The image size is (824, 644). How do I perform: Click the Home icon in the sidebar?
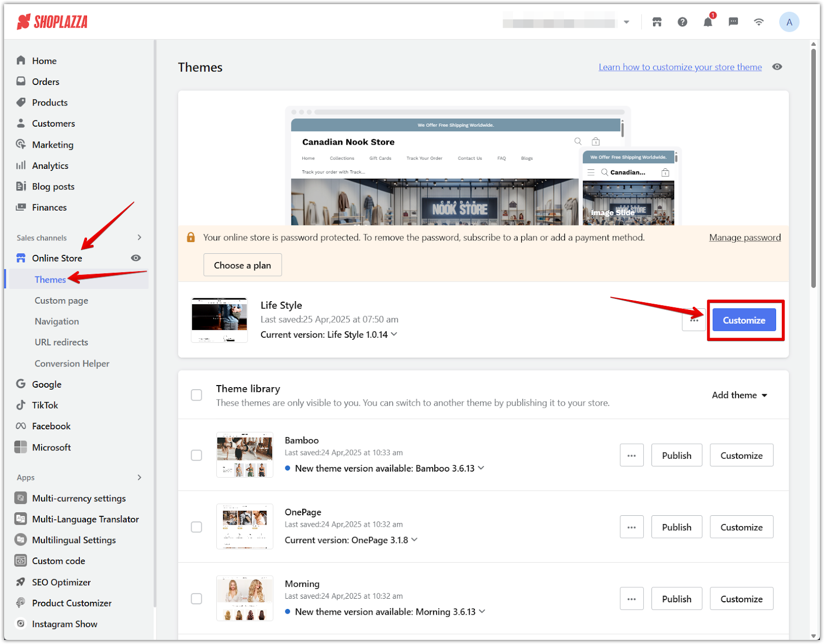(21, 61)
